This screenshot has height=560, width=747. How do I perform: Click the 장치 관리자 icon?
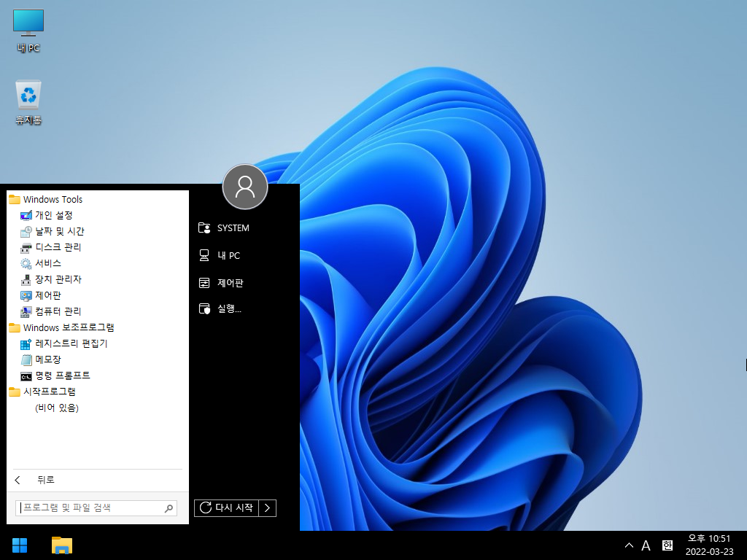click(26, 279)
